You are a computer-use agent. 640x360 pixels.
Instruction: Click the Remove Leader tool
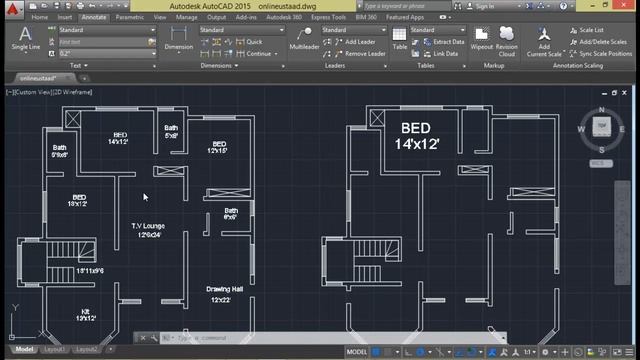[x=360, y=53]
